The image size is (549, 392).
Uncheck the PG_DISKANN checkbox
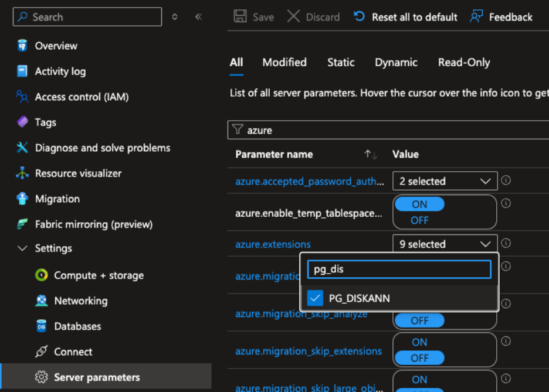pyautogui.click(x=316, y=298)
